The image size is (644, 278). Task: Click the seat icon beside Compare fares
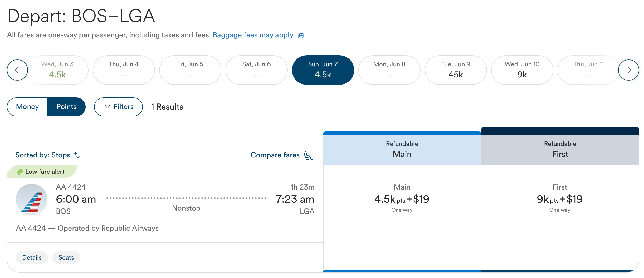coord(308,155)
